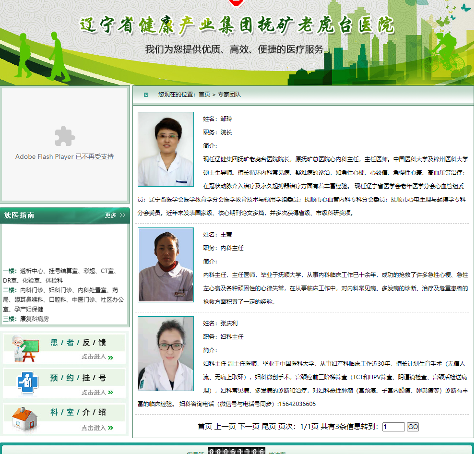Click pagination 首页 link
This screenshot has width=476, height=454.
point(205,427)
